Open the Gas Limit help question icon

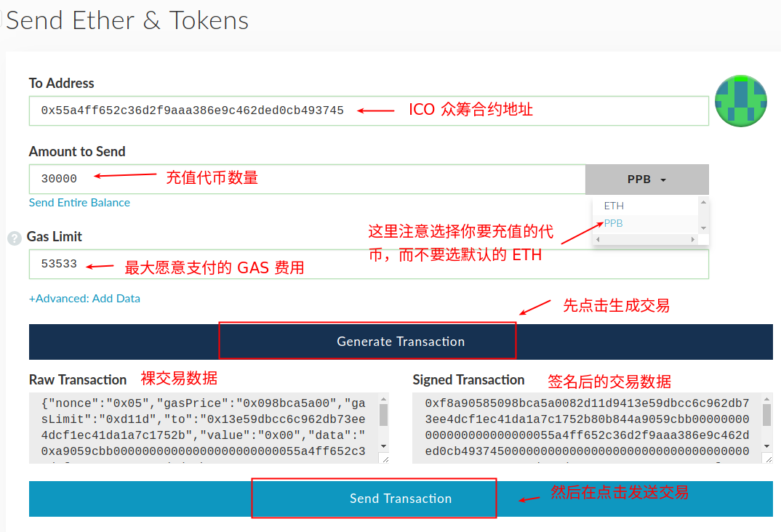click(x=15, y=238)
